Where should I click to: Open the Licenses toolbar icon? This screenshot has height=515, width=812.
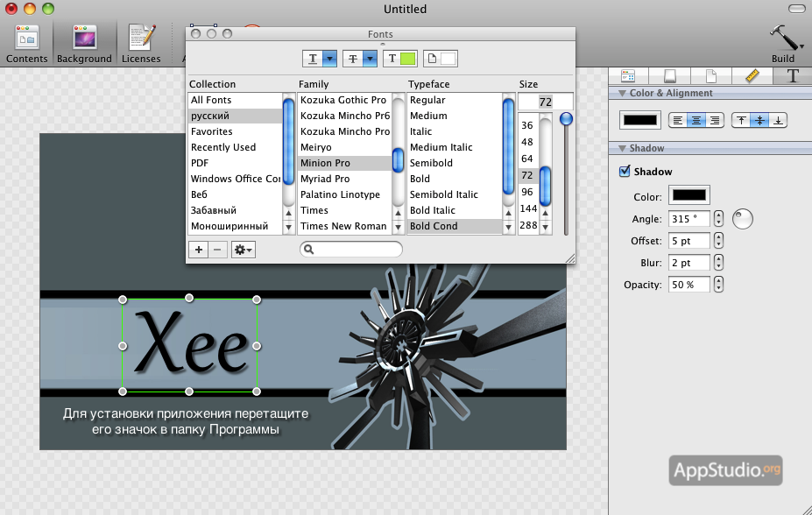pyautogui.click(x=141, y=45)
